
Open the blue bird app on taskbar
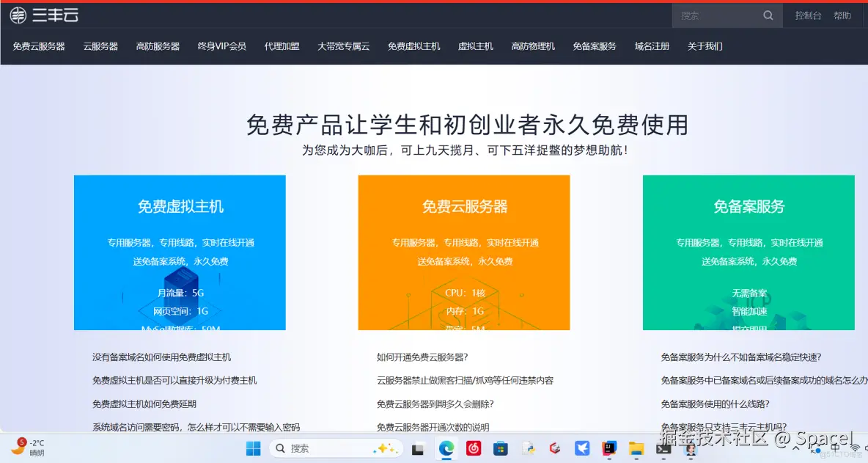click(582, 448)
